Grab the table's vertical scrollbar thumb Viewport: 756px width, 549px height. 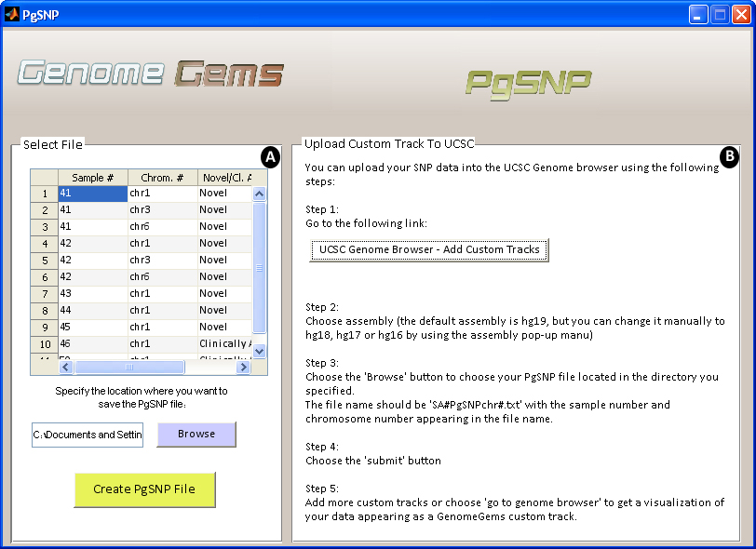coord(259,267)
